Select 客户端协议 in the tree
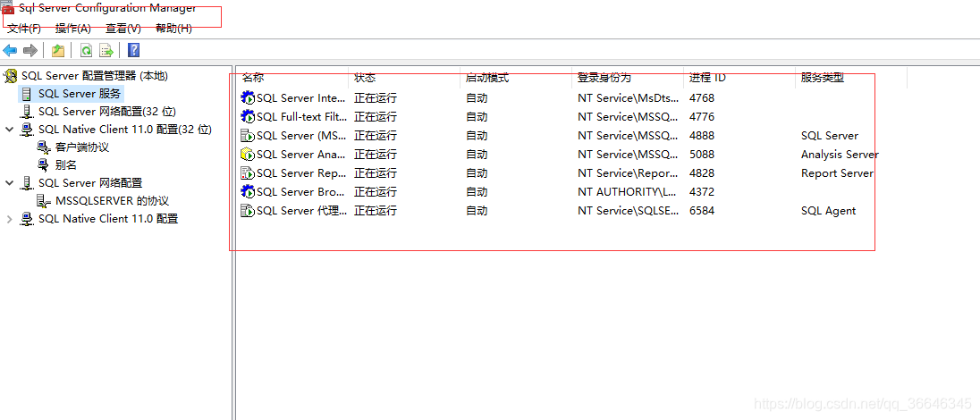The height and width of the screenshot is (420, 980). coord(82,147)
